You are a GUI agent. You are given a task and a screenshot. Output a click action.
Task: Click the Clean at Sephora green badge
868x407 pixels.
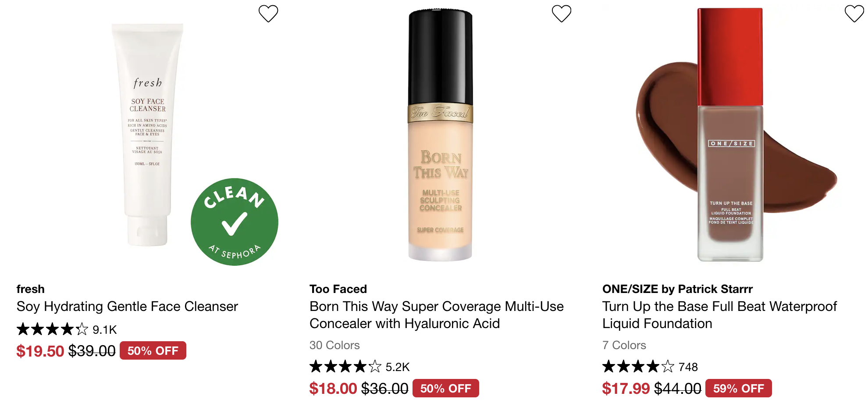(235, 221)
